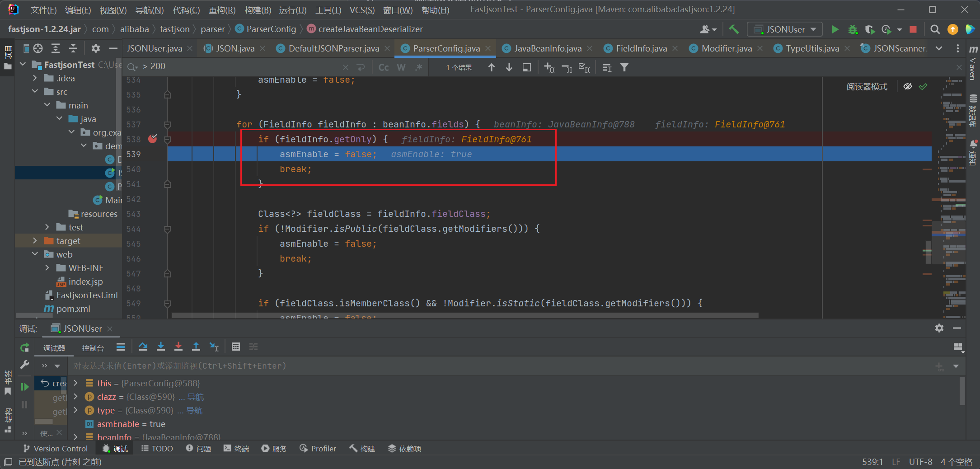Expand the clazz variable node
The image size is (980, 469).
pyautogui.click(x=76, y=397)
